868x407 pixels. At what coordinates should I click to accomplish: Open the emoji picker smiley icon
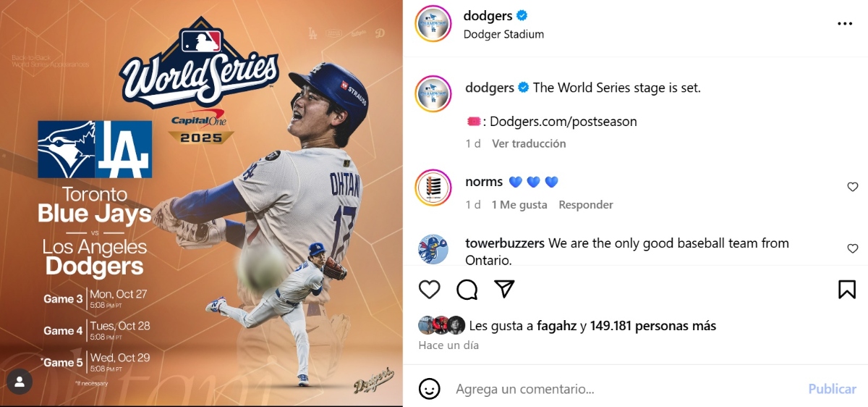[430, 389]
